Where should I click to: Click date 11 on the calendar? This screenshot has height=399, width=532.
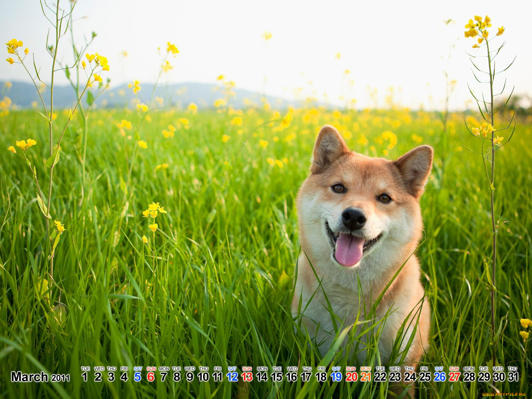[x=217, y=377]
